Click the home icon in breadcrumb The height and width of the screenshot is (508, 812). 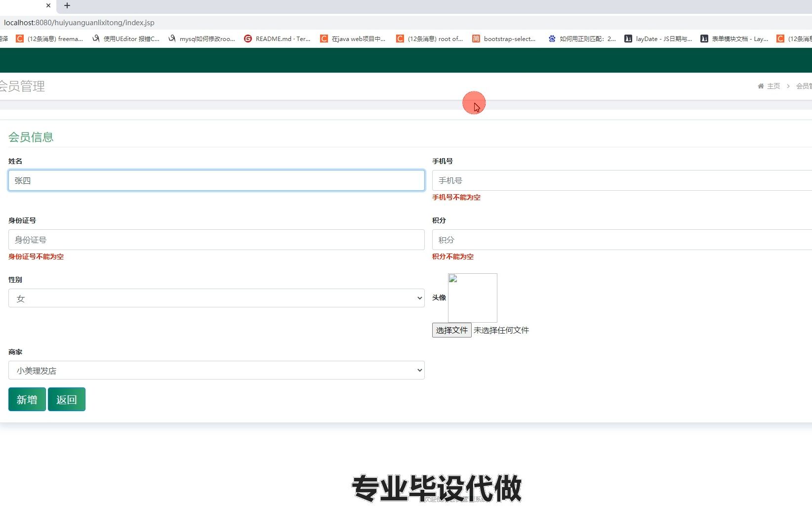coord(761,86)
